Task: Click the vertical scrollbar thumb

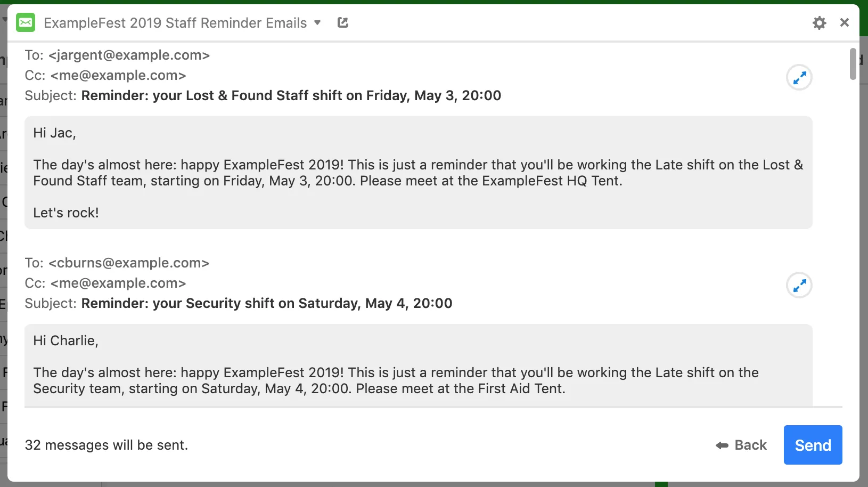Action: (853, 64)
